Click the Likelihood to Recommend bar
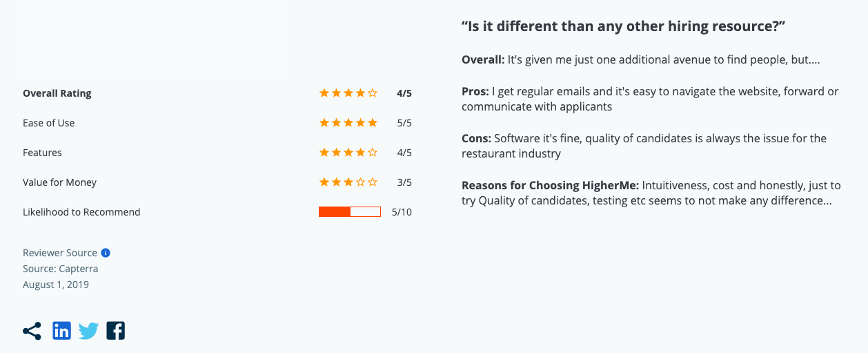 350,212
